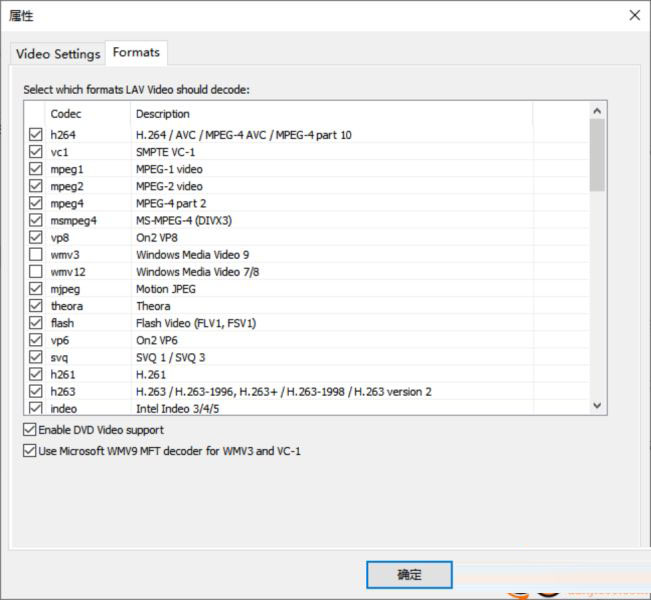The width and height of the screenshot is (651, 600).
Task: Select the 'On2 VP6' description
Action: click(157, 340)
